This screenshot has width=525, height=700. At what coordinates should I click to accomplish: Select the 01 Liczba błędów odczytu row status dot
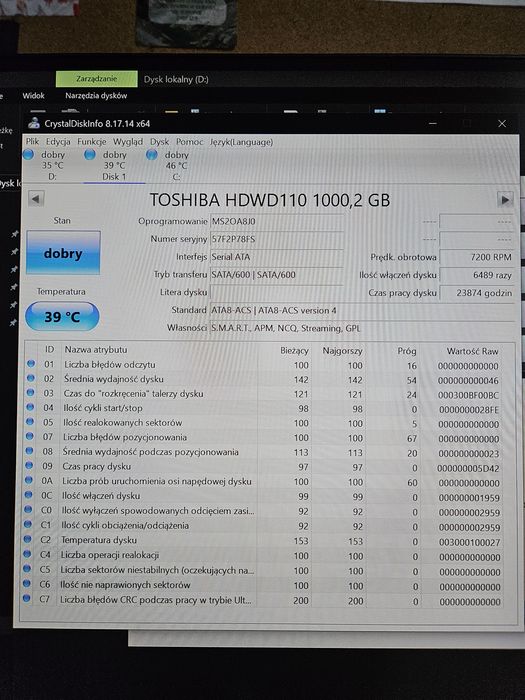(31, 364)
